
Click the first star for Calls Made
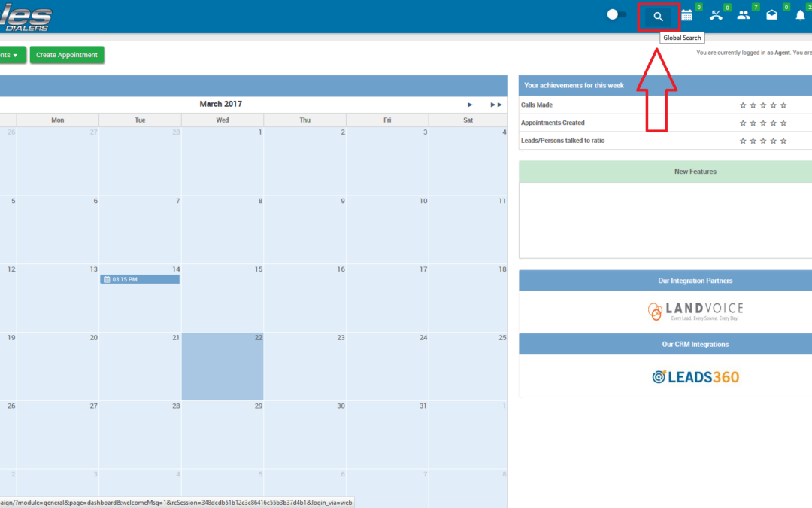743,105
